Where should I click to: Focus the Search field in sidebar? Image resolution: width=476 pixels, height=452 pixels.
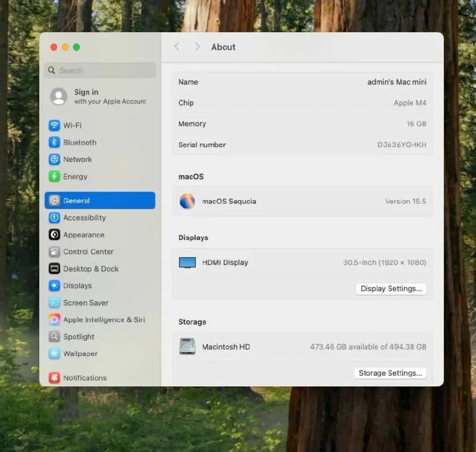point(100,70)
